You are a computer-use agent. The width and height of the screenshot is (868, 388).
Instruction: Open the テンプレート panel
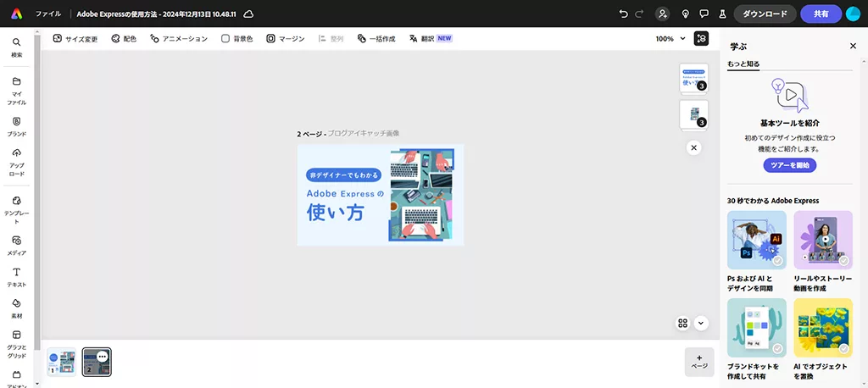tap(17, 210)
